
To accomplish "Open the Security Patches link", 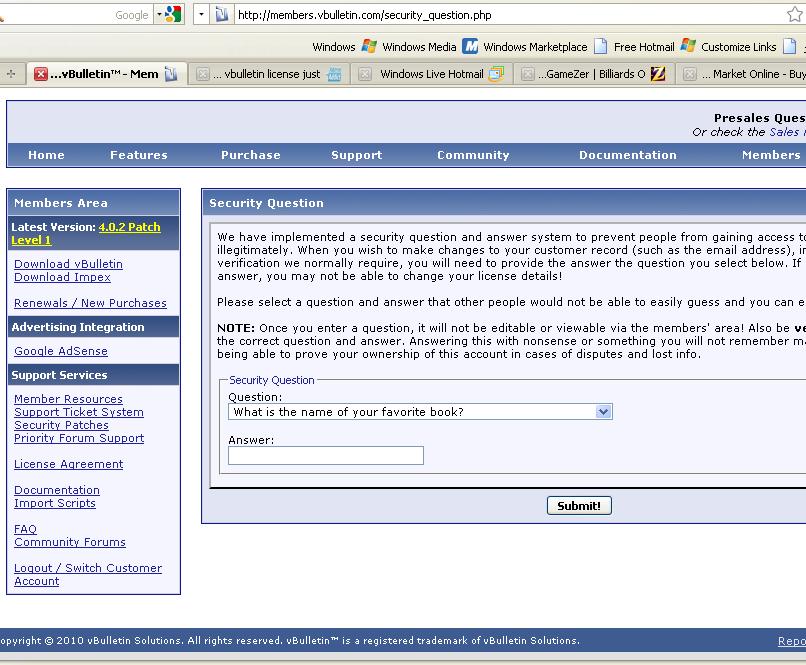I will [61, 425].
